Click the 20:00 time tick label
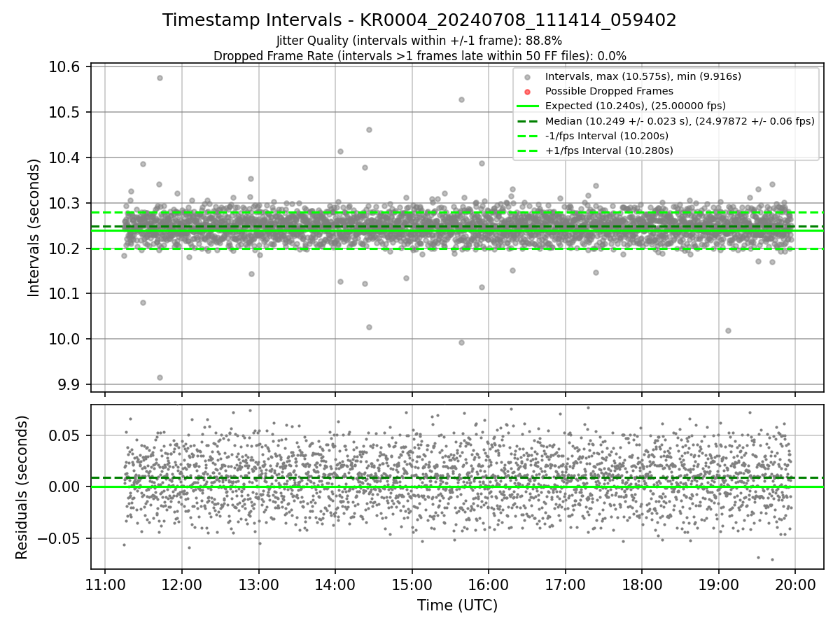This screenshot has height=630, width=840. point(795,584)
